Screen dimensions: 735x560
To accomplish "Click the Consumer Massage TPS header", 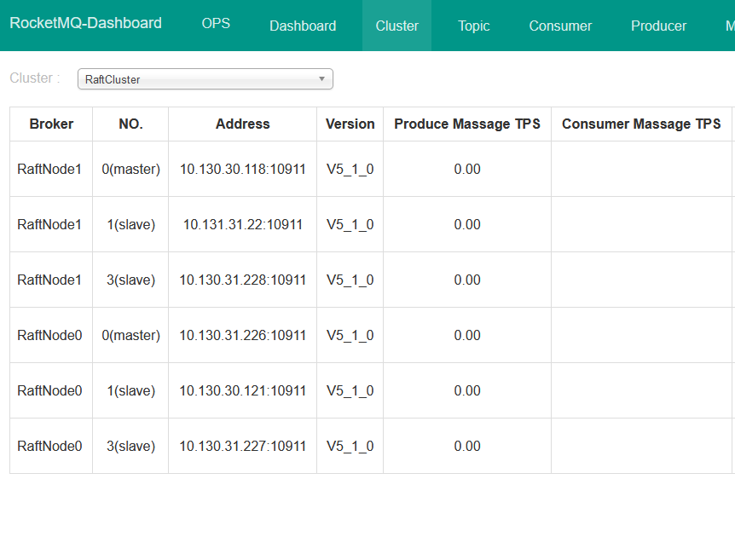I will coord(642,124).
